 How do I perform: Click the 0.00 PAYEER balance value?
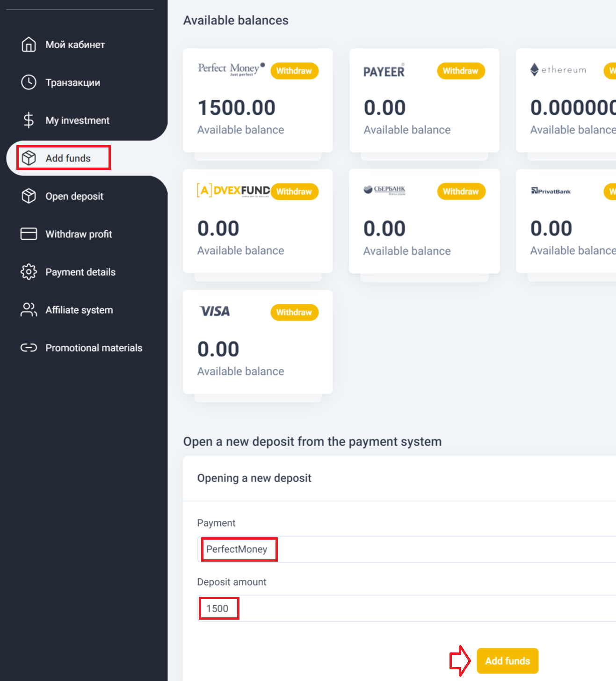384,108
